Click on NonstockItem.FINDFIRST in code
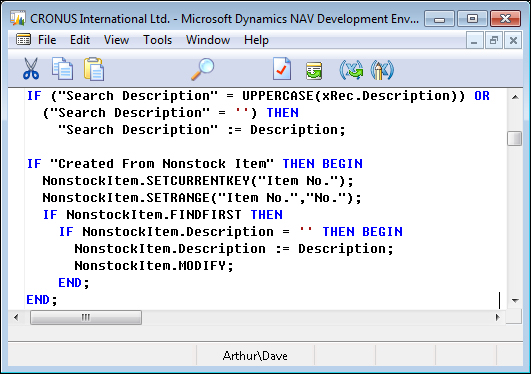This screenshot has height=374, width=531. [x=154, y=214]
